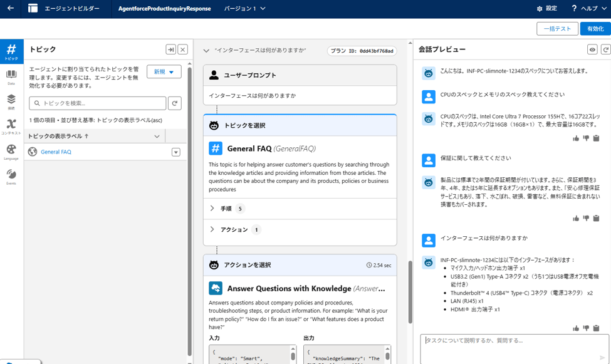
Task: Open the Data sidebar tab
Action: 11,77
